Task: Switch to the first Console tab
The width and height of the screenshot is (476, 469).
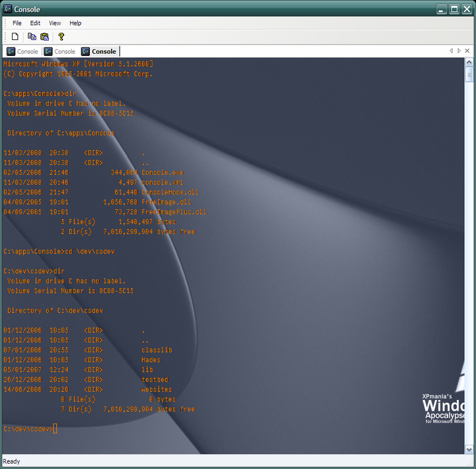Action: 23,52
